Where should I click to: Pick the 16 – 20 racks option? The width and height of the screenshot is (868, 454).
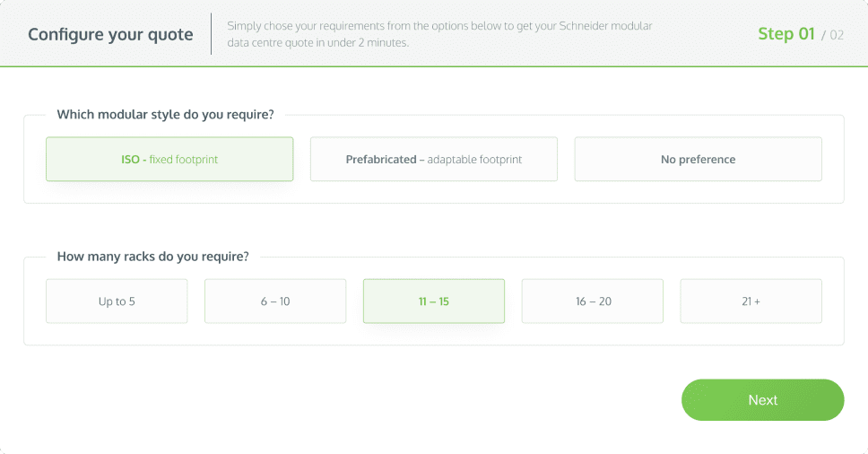pyautogui.click(x=593, y=301)
